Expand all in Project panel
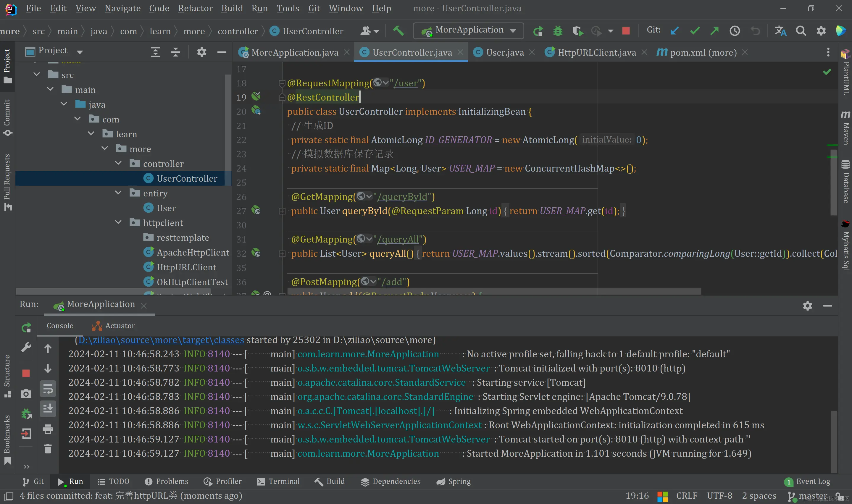The image size is (852, 504). [x=155, y=52]
